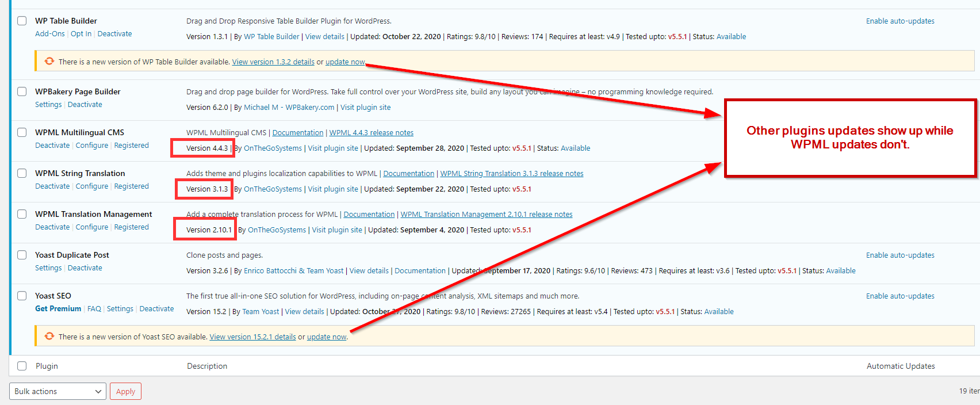Open Yoast SEO Settings

[120, 309]
